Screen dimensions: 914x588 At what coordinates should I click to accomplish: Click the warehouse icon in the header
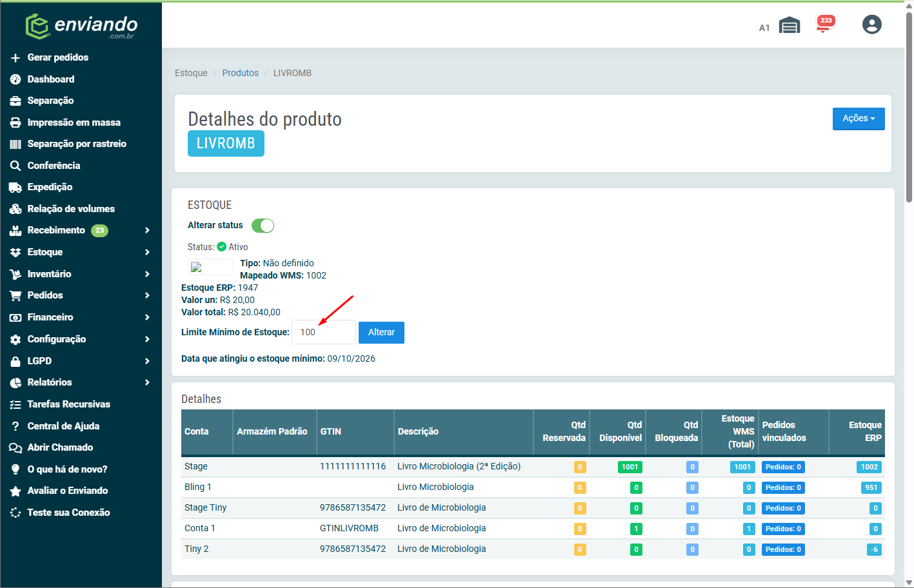[790, 25]
